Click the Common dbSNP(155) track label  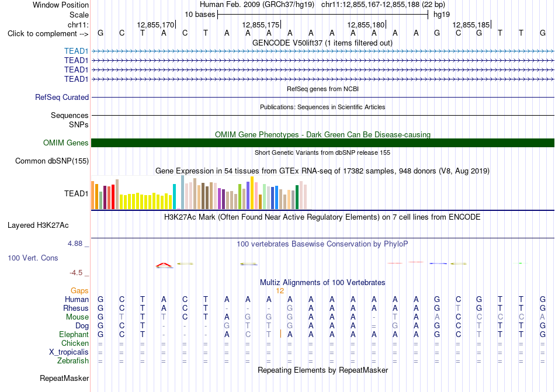pos(51,161)
